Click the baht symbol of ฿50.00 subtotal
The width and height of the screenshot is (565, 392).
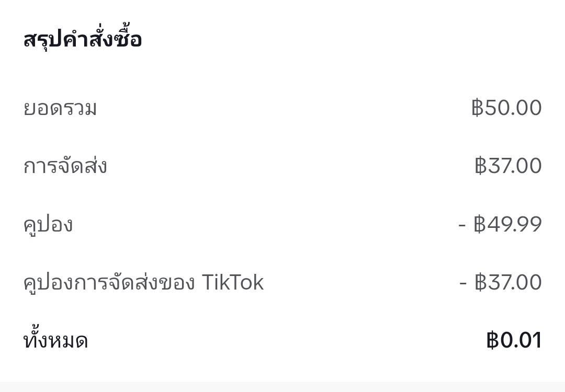(x=477, y=108)
